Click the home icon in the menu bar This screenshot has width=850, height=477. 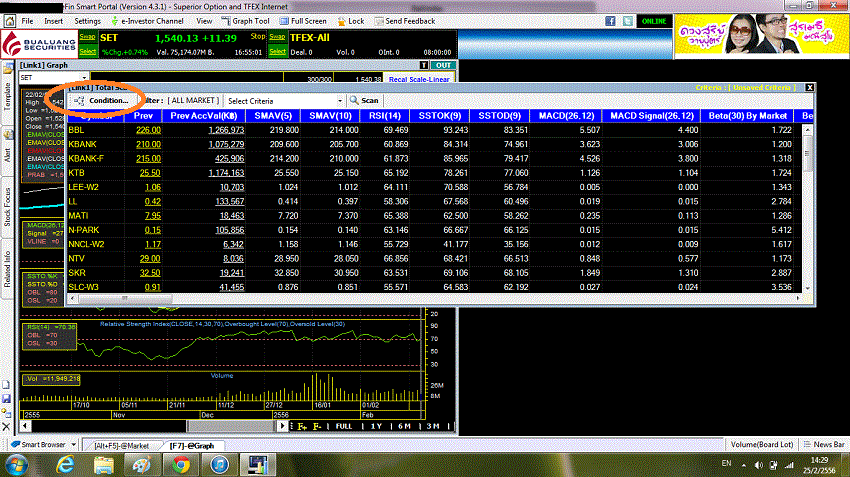[10, 21]
